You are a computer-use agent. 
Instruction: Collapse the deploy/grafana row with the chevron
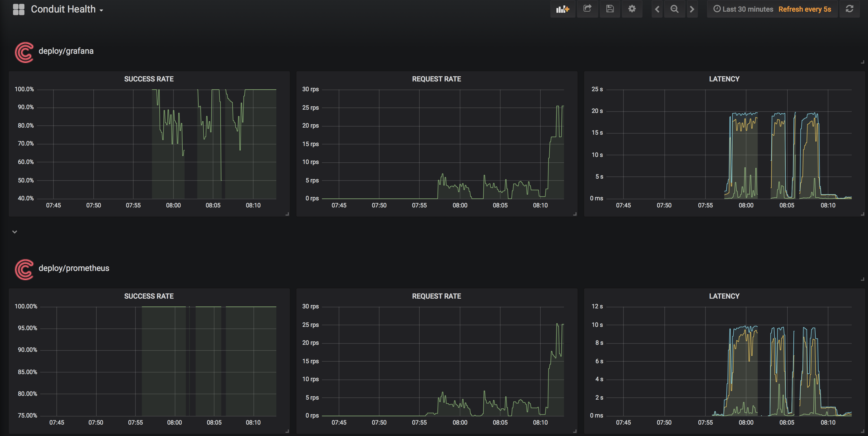point(14,232)
